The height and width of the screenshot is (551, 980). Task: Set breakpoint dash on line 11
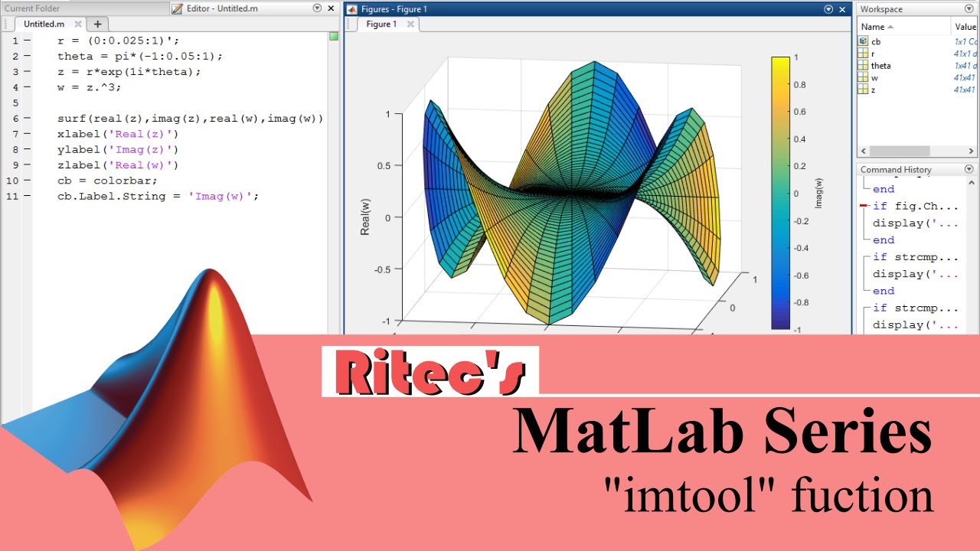pos(27,196)
